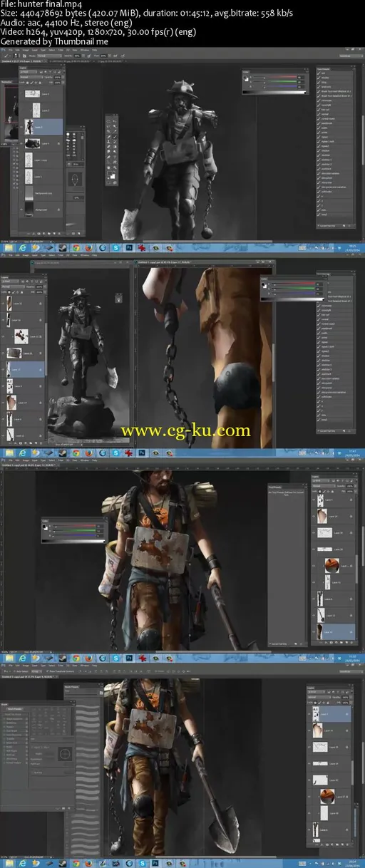Viewport: 365px width, 868px height.
Task: Toggle the Smoothing checkbox in the Brush panel frame
Action: [4, 758]
